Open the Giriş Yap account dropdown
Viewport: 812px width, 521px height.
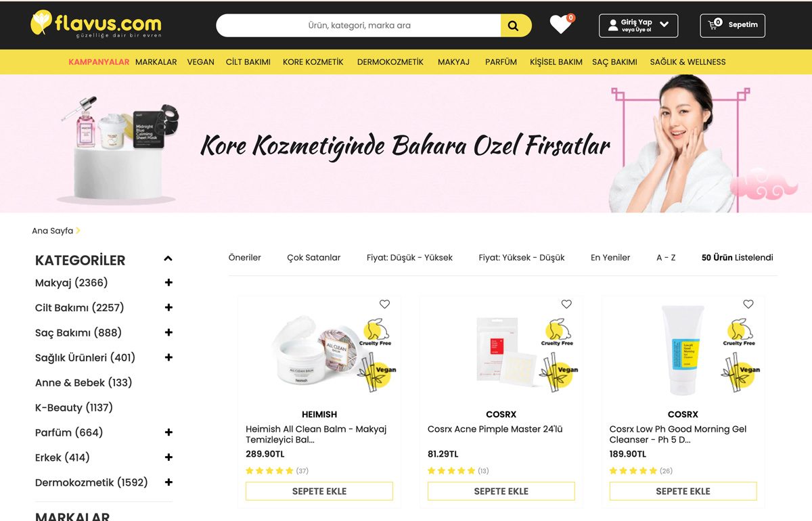point(638,25)
